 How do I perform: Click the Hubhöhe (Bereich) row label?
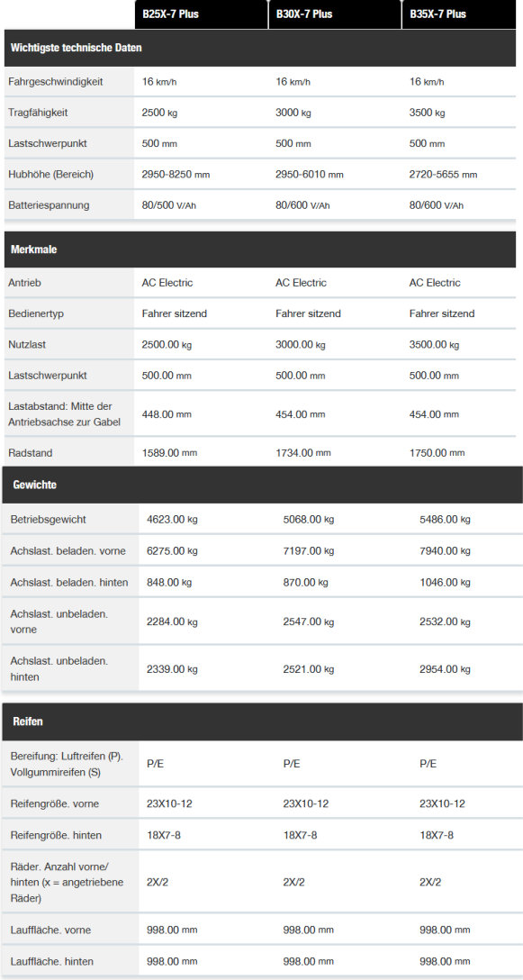[x=50, y=175]
